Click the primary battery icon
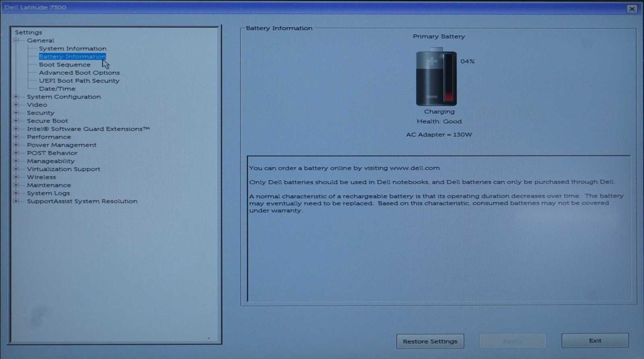Image resolution: width=644 pixels, height=359 pixels. pyautogui.click(x=436, y=77)
